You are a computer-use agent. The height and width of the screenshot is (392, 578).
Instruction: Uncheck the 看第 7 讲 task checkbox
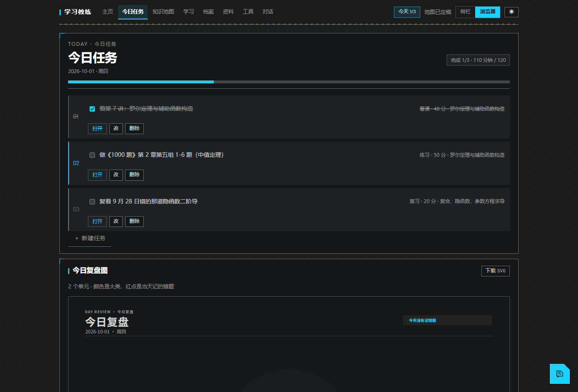click(x=92, y=109)
